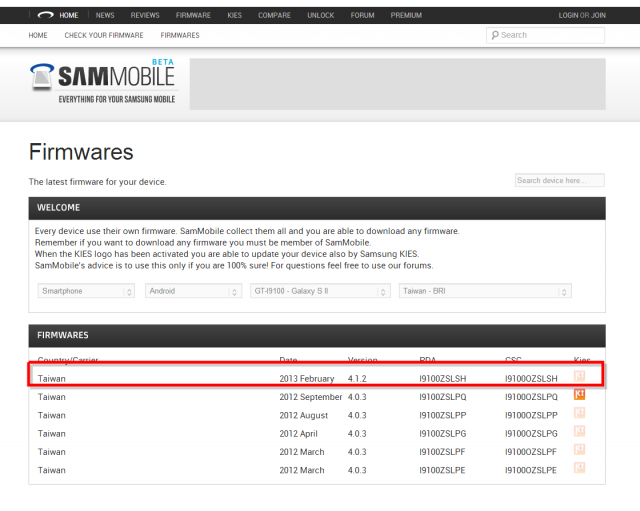This screenshot has height=511, width=640.
Task: Open the GT-I9100 Galaxy S II model dropdown
Action: (x=320, y=291)
